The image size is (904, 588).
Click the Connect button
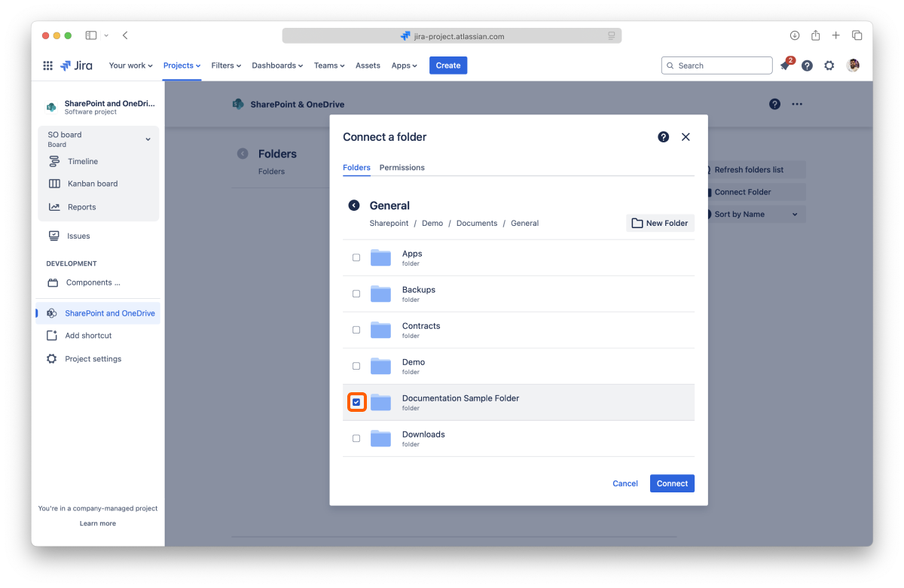click(672, 483)
